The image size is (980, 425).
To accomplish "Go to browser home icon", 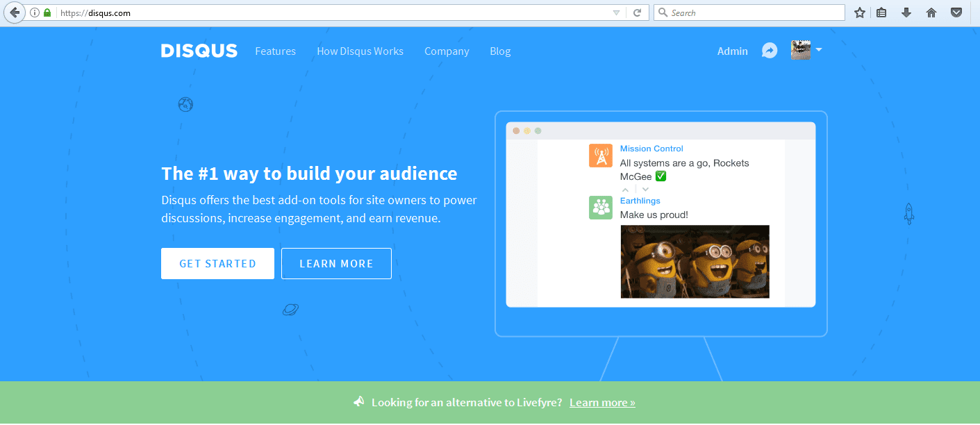I will (x=931, y=12).
